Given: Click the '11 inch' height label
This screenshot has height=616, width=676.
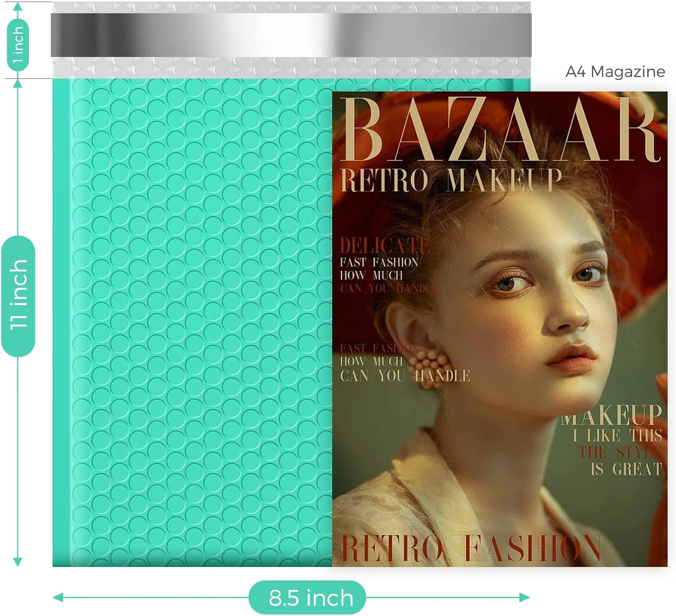Looking at the screenshot, I should pyautogui.click(x=18, y=296).
